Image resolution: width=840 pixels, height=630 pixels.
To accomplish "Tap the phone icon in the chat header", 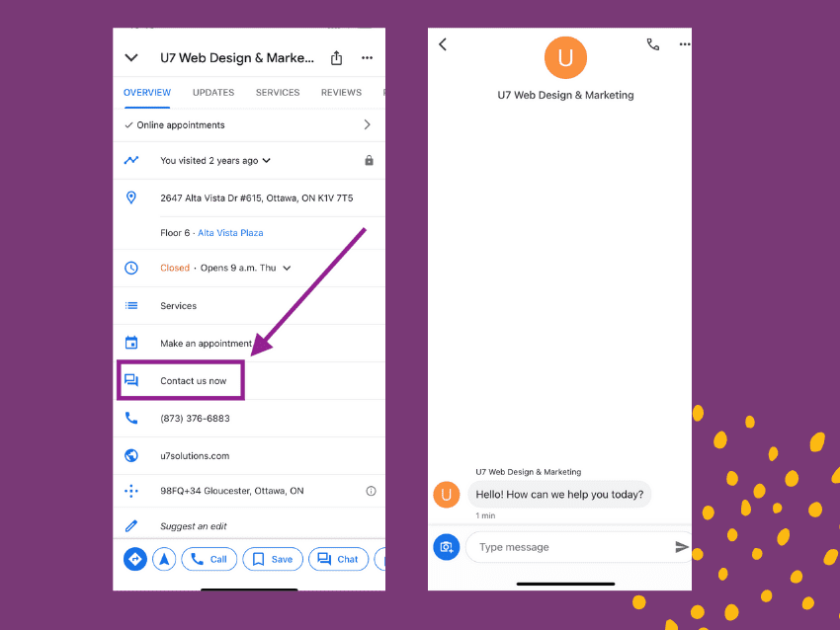I will pos(652,44).
